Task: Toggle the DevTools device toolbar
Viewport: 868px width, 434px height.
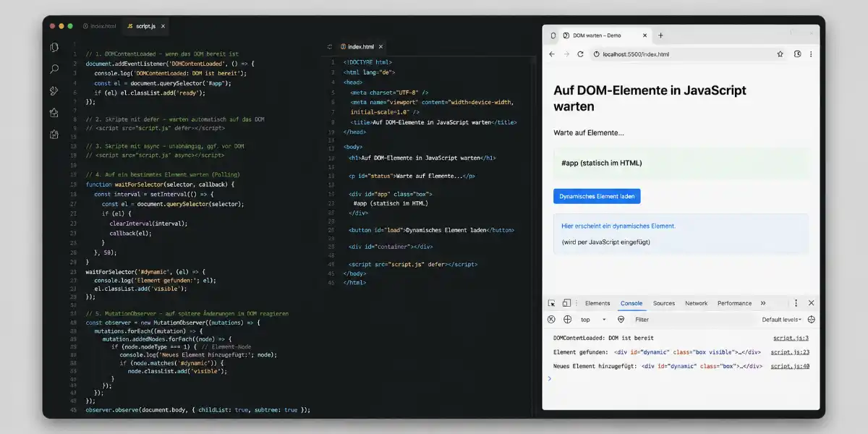Action: 566,303
